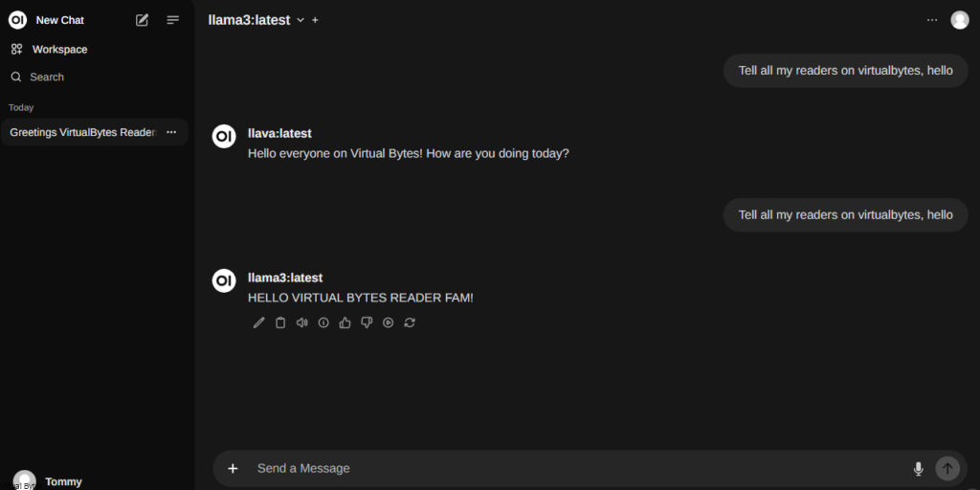Click the new chat pencil icon
The image size is (980, 490).
click(x=143, y=20)
